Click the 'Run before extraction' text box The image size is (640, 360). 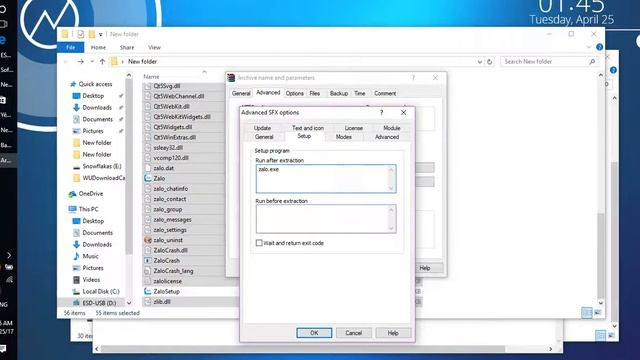click(326, 219)
